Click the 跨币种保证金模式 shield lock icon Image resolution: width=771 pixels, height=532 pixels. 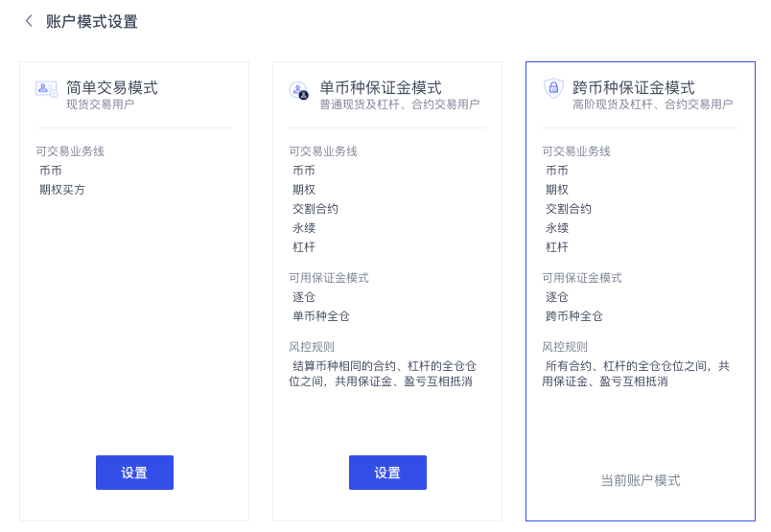553,88
